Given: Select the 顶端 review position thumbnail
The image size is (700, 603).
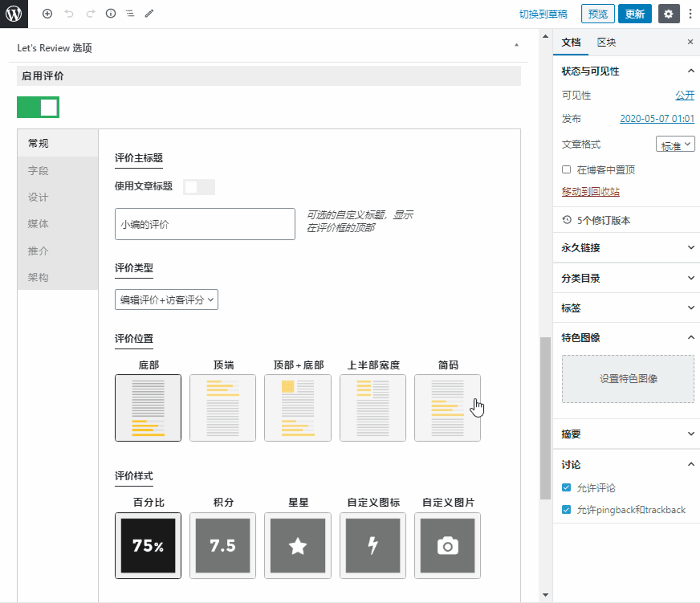Looking at the screenshot, I should tap(223, 408).
